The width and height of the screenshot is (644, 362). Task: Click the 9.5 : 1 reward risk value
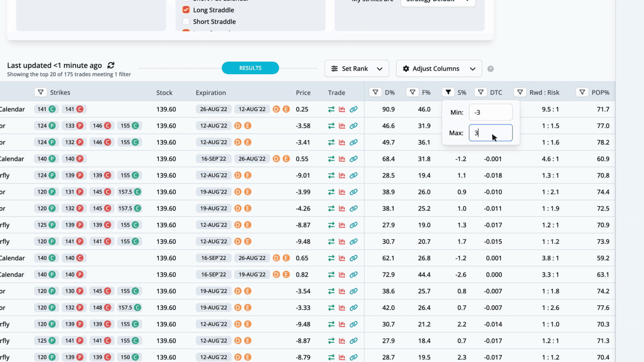point(550,109)
